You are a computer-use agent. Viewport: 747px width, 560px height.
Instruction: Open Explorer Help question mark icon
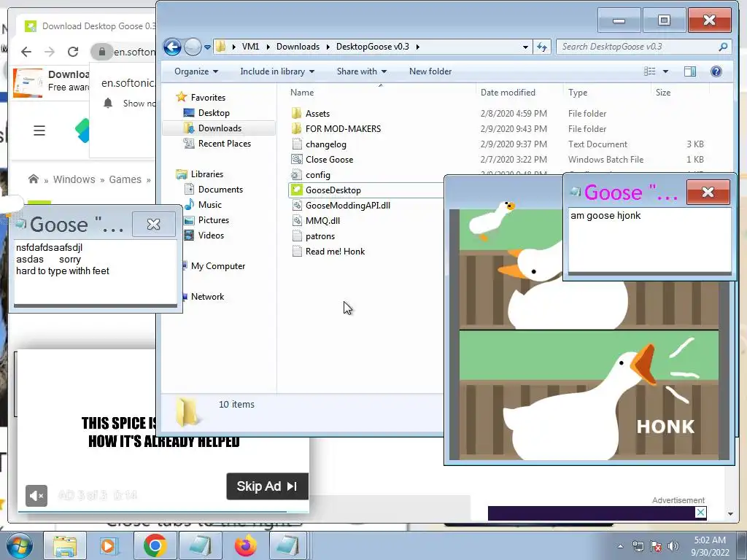716,71
